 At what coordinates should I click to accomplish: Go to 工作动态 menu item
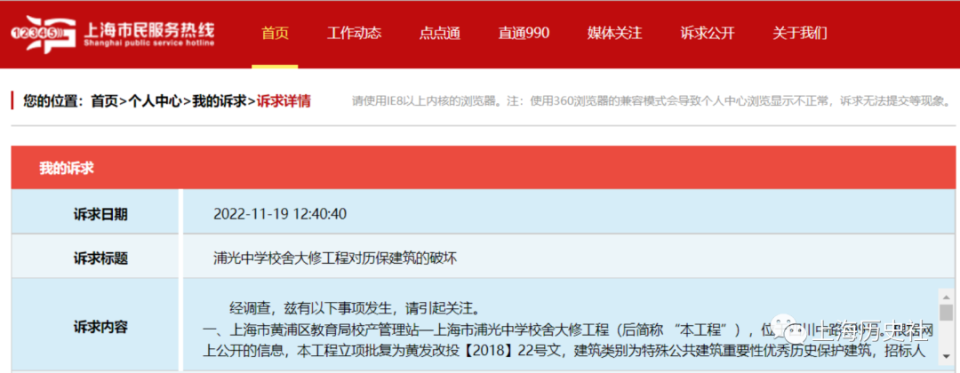[354, 33]
